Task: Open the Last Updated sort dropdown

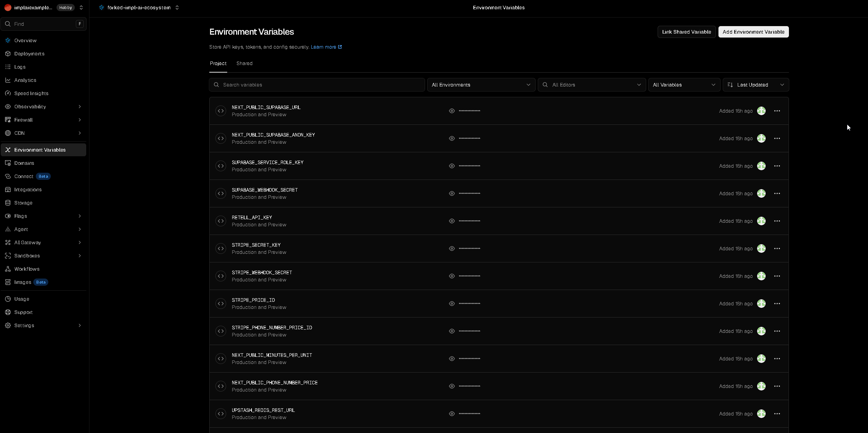Action: 756,85
